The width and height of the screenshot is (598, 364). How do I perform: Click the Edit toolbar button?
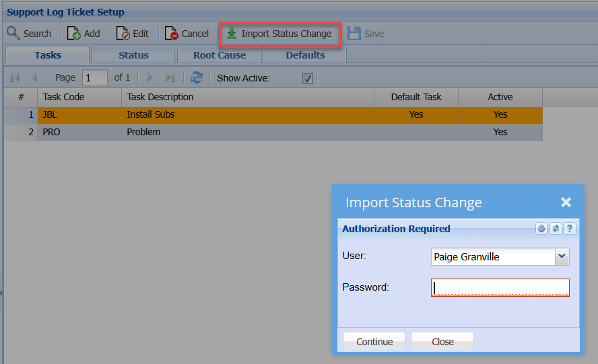pos(133,34)
